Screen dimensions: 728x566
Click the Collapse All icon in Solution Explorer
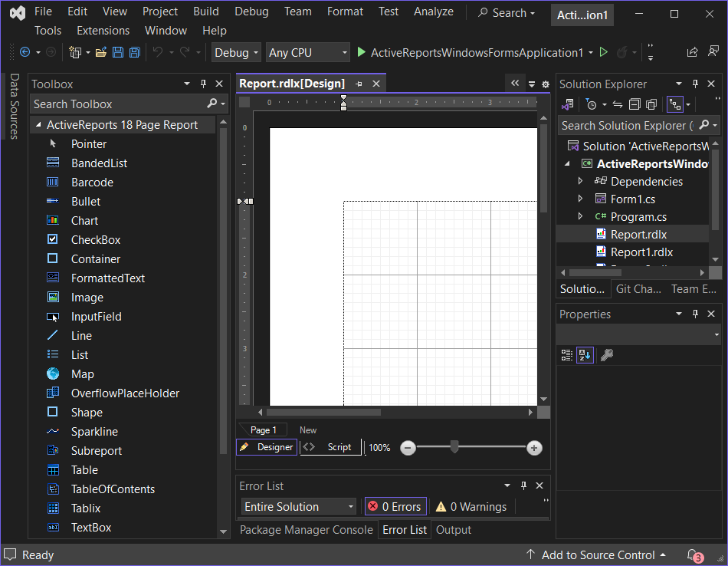pyautogui.click(x=635, y=104)
